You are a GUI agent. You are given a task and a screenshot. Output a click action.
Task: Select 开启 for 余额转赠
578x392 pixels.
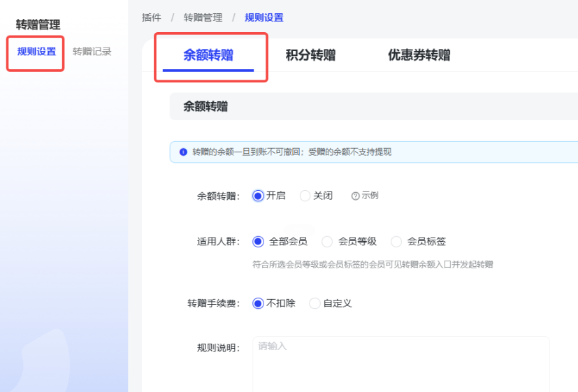click(x=258, y=196)
